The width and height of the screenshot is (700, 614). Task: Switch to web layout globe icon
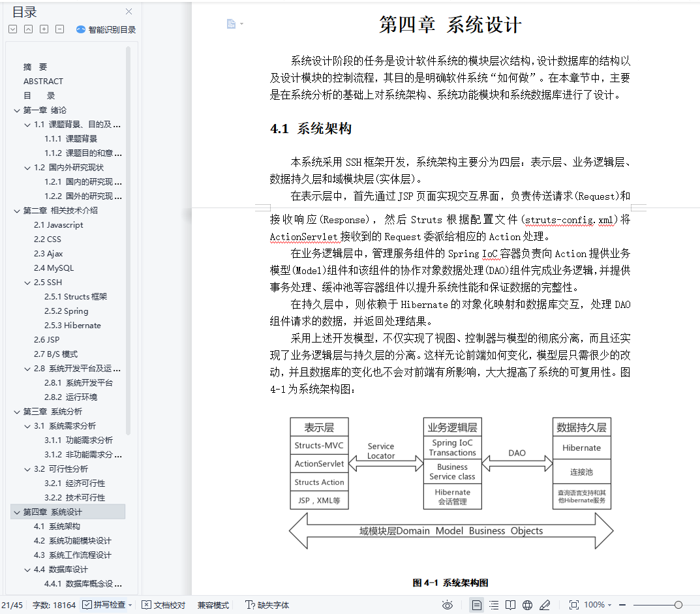(527, 605)
